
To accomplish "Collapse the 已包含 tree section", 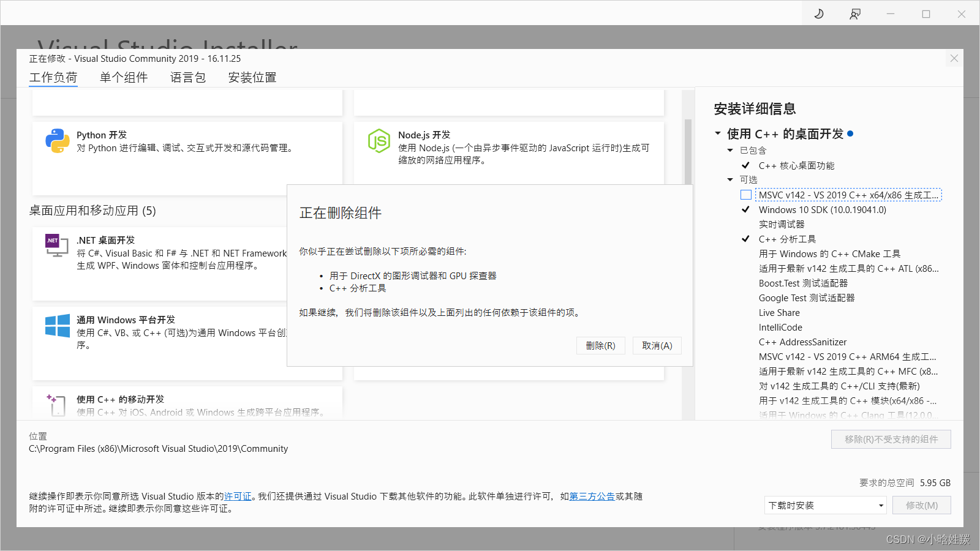I will [x=729, y=150].
